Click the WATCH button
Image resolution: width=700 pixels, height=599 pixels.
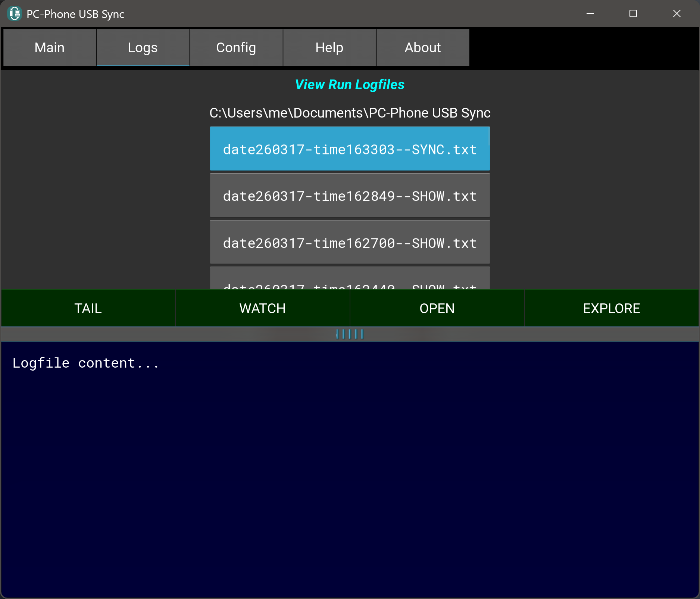262,309
